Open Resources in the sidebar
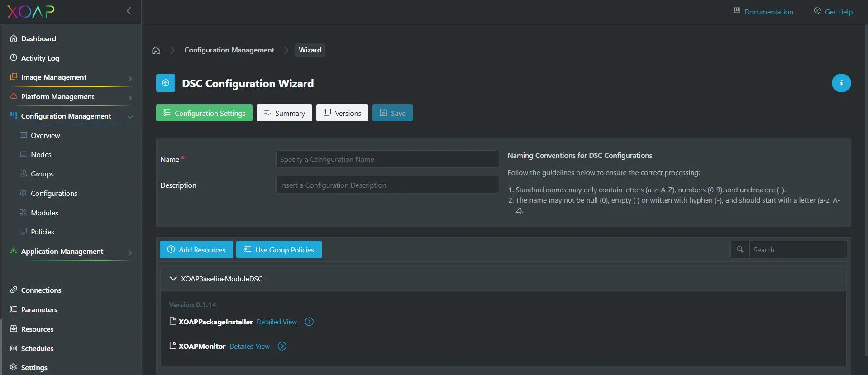868x375 pixels. (x=37, y=329)
